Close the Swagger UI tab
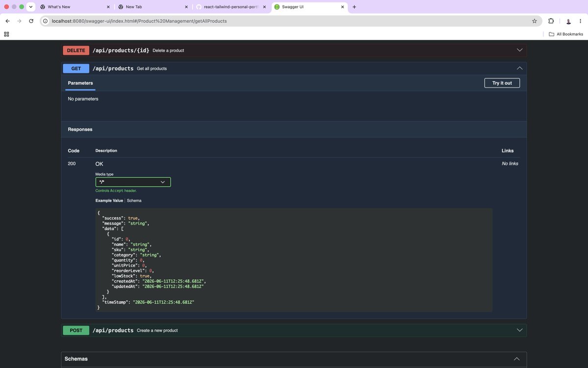The image size is (588, 368). (x=343, y=7)
